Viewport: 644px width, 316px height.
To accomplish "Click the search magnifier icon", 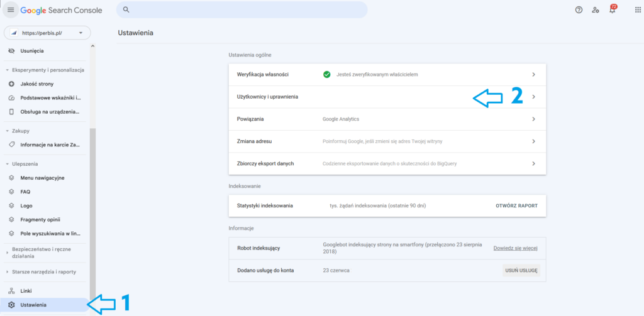I will [x=126, y=10].
